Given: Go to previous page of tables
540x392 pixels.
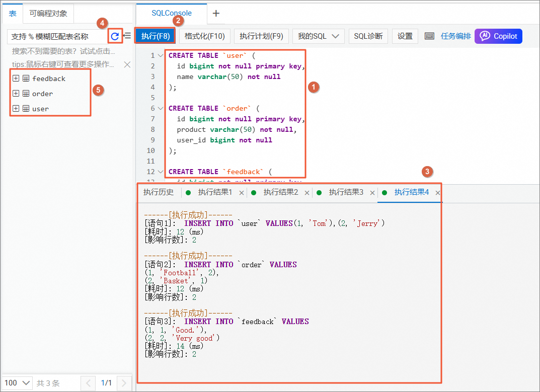Looking at the screenshot, I should pos(88,383).
